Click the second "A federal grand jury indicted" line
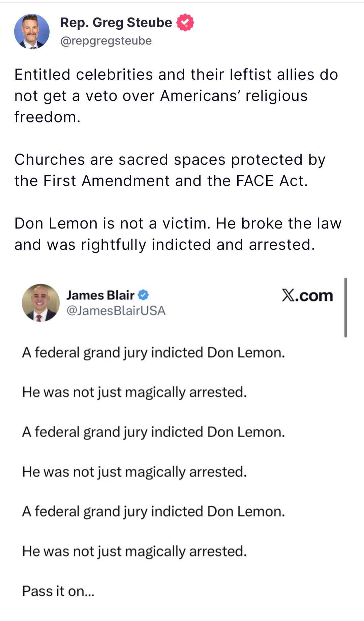 [153, 432]
